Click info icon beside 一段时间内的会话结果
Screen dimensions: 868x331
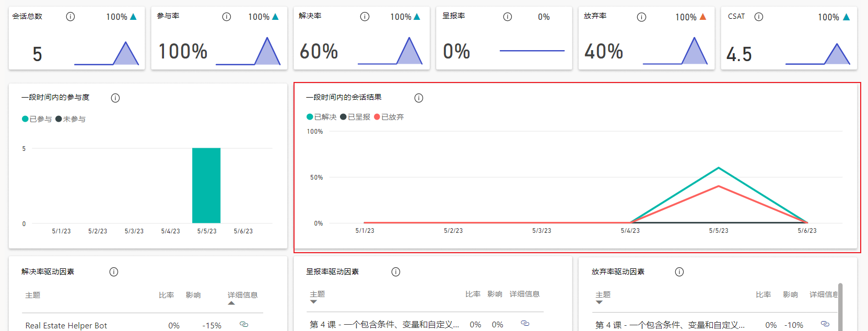coord(419,98)
